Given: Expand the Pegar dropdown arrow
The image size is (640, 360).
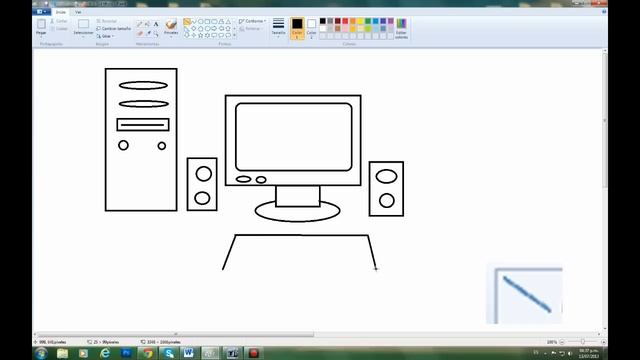Looking at the screenshot, I should pyautogui.click(x=41, y=37).
